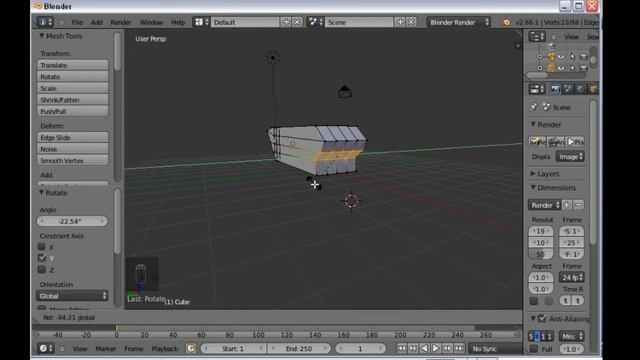Click the resolution percentage 50 slider

pyautogui.click(x=541, y=254)
